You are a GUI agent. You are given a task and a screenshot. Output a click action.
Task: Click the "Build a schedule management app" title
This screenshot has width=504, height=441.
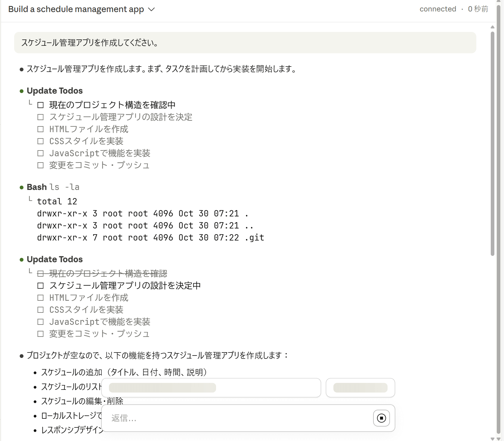[76, 9]
